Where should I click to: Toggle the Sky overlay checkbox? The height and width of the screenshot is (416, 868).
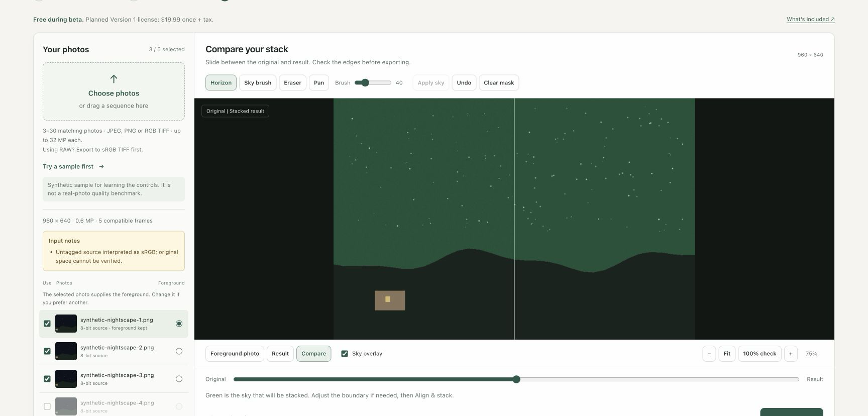click(345, 354)
